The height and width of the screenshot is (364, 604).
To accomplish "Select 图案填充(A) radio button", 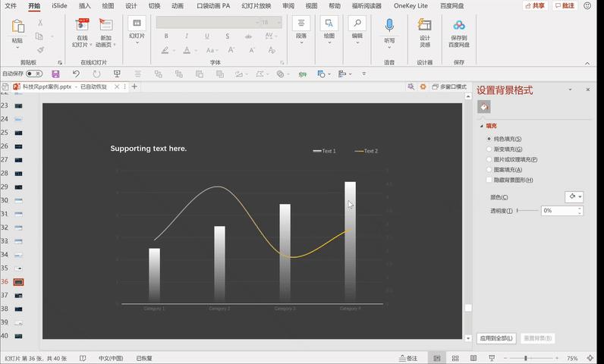I will point(489,170).
